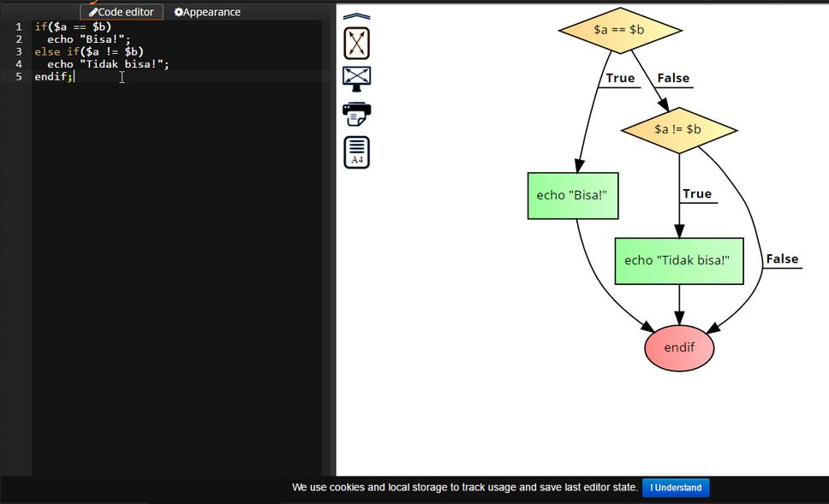
Task: Select the "$a == $b" decision diamond
Action: point(620,29)
